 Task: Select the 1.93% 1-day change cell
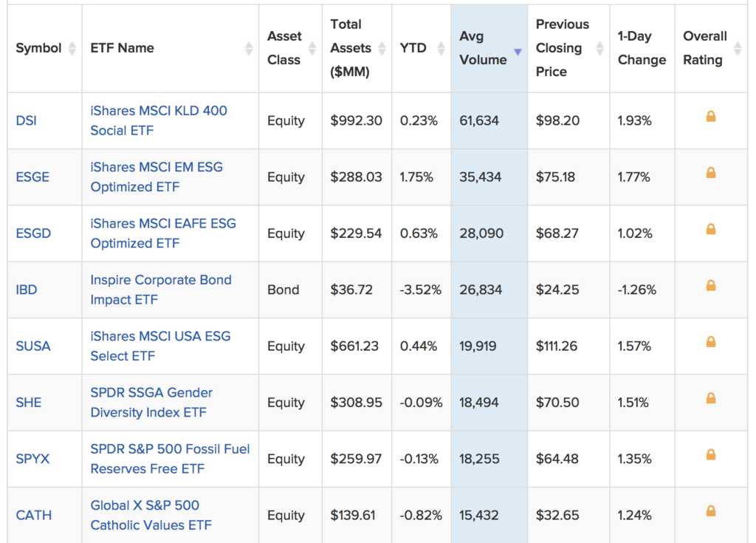642,120
